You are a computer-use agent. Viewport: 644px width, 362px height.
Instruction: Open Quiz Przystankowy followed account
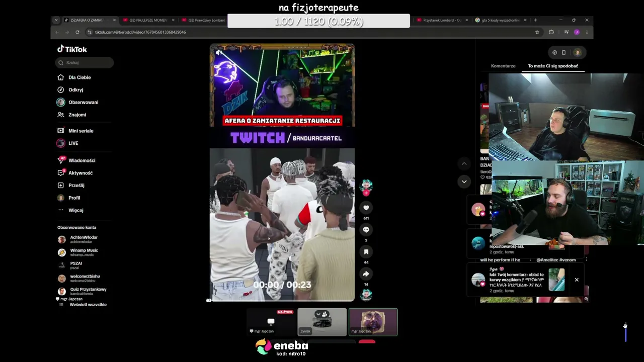pyautogui.click(x=82, y=292)
